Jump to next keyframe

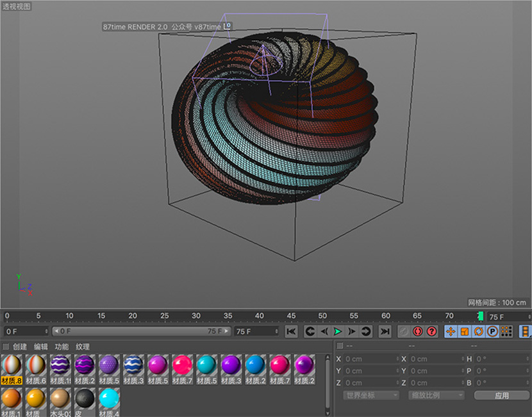click(366, 331)
